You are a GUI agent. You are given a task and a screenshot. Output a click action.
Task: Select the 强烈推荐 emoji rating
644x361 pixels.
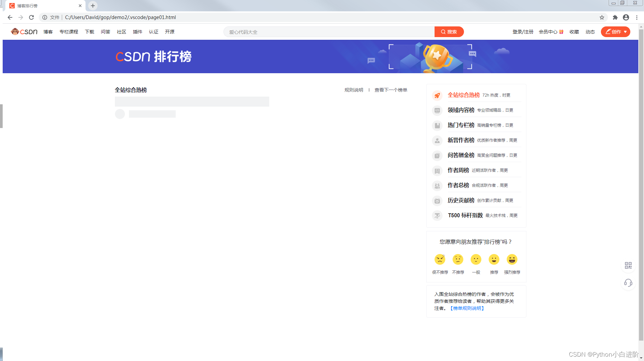(512, 259)
